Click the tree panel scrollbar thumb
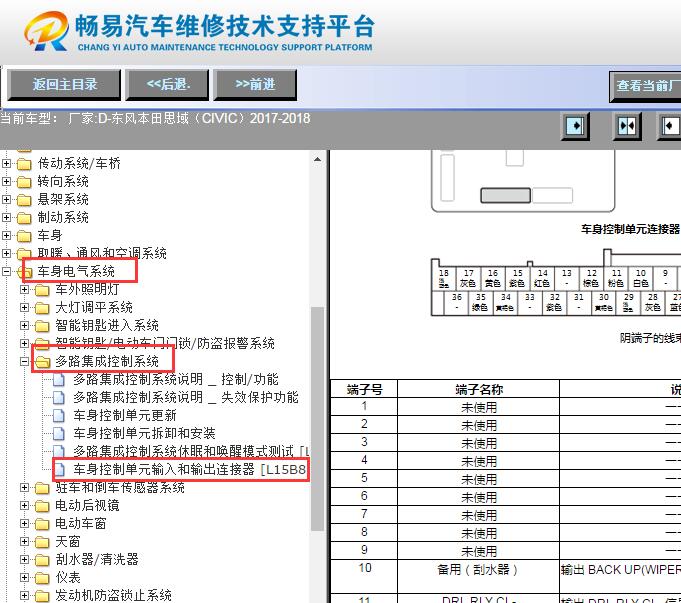The image size is (681, 603). coord(317,418)
